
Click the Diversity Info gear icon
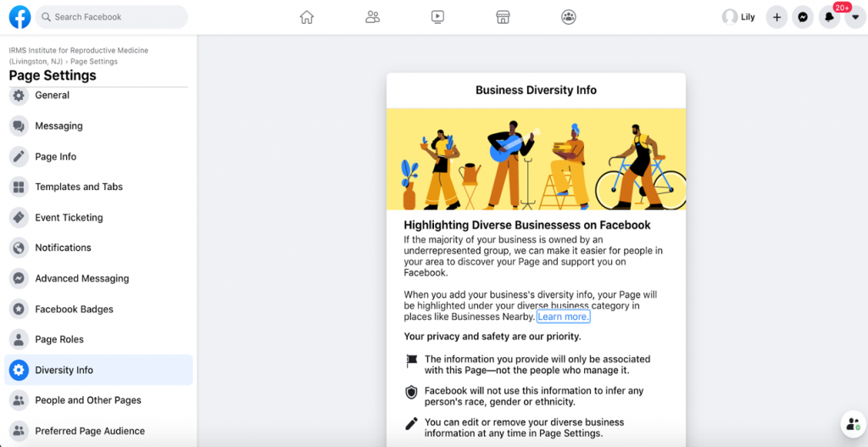click(19, 370)
